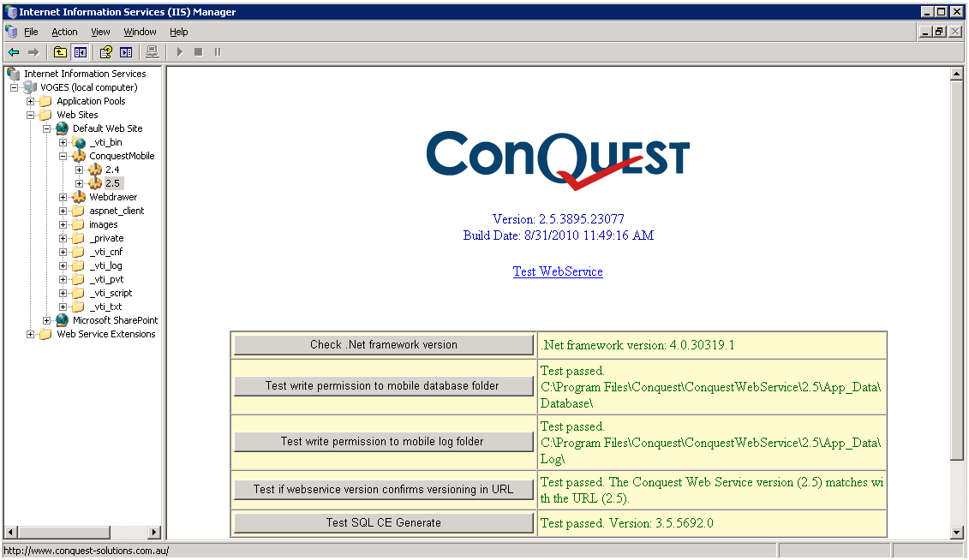Select the _vti_log folder
969x560 pixels.
tap(105, 265)
